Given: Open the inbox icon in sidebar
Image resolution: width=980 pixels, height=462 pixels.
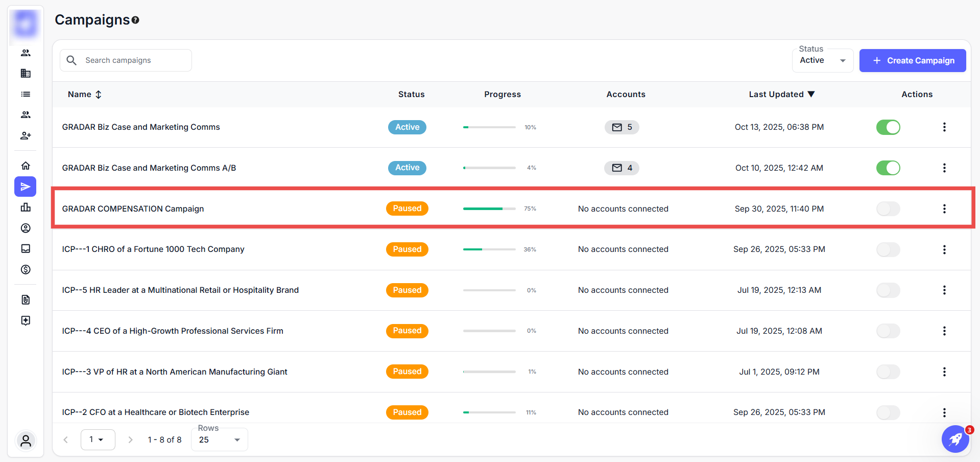Looking at the screenshot, I should point(26,248).
